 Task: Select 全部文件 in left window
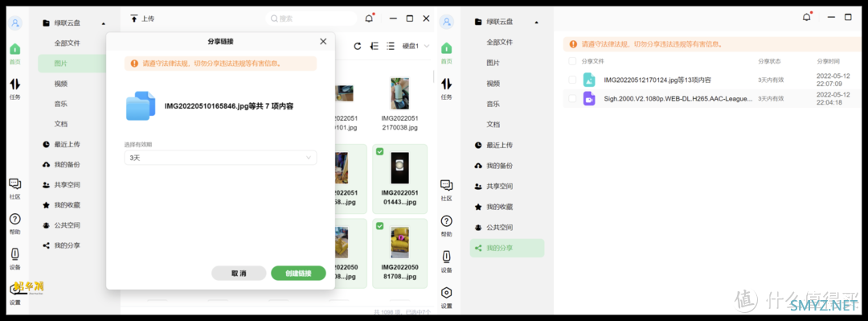68,43
